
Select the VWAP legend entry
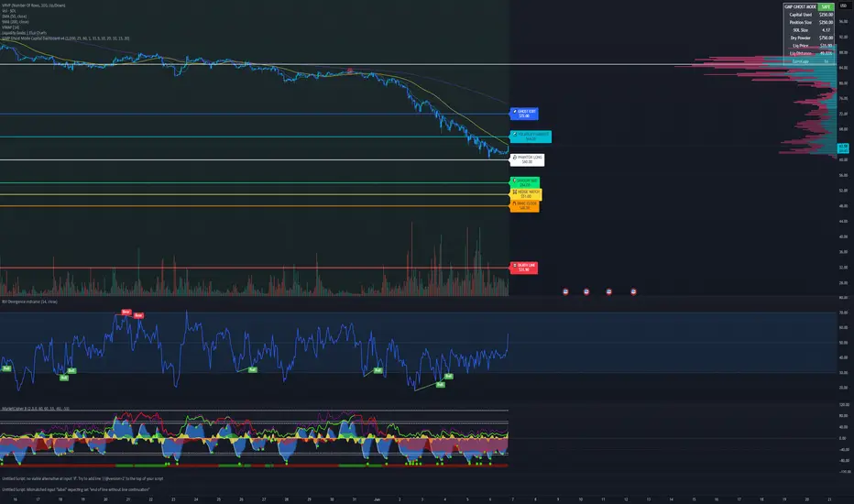pyautogui.click(x=10, y=27)
